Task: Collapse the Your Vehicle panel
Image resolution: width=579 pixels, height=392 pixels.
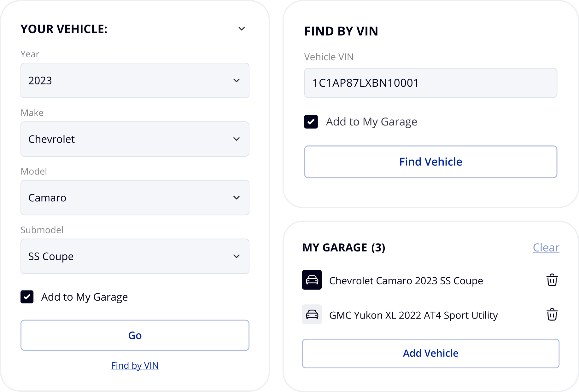Action: point(242,28)
